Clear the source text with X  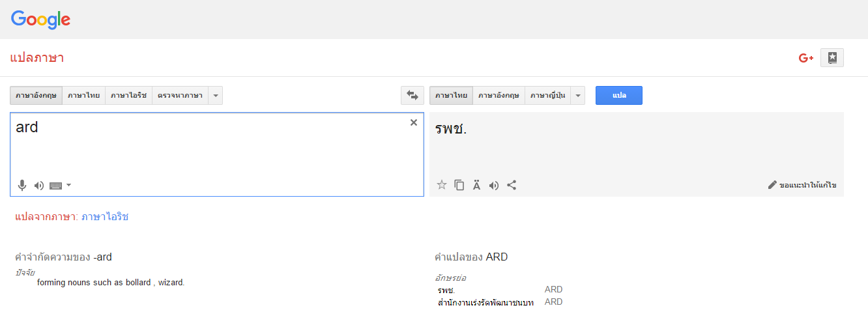click(413, 122)
